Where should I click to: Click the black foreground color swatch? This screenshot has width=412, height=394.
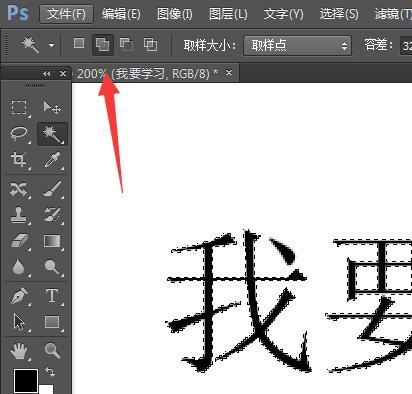[25, 381]
